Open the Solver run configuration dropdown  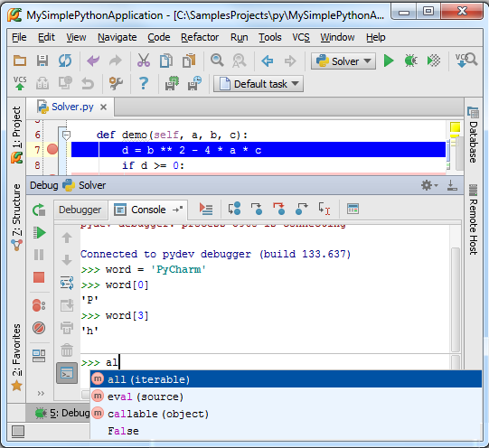tap(343, 61)
